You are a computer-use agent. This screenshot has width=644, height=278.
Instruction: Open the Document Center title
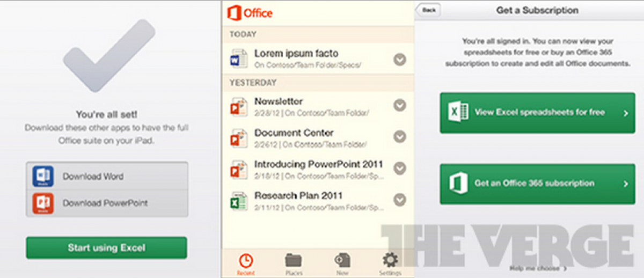tap(294, 133)
